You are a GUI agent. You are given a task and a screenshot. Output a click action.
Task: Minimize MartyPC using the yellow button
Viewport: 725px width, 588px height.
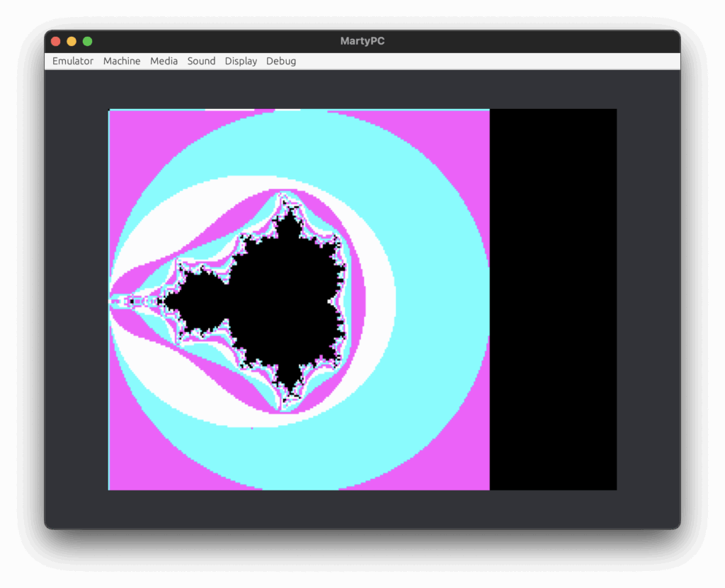(x=72, y=41)
